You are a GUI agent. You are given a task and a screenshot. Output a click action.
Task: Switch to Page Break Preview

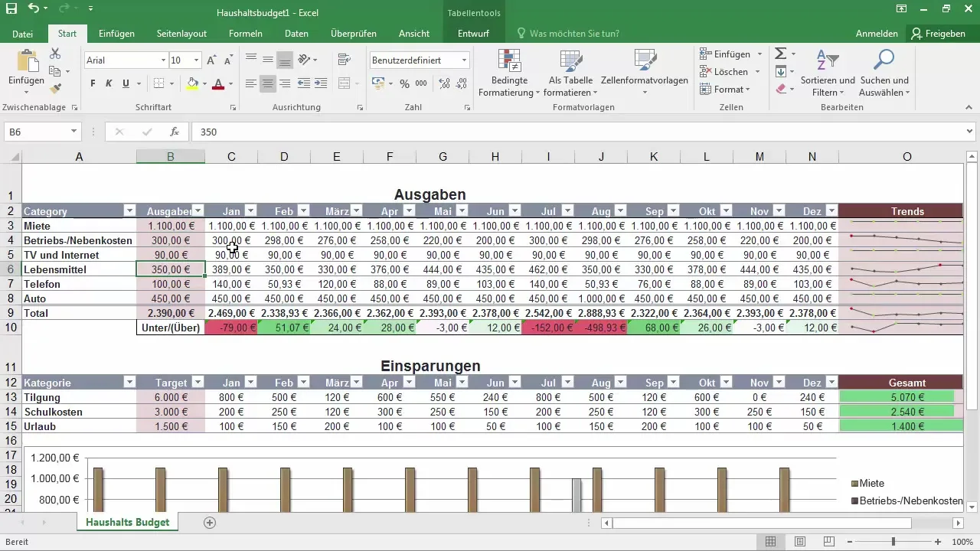pyautogui.click(x=828, y=541)
